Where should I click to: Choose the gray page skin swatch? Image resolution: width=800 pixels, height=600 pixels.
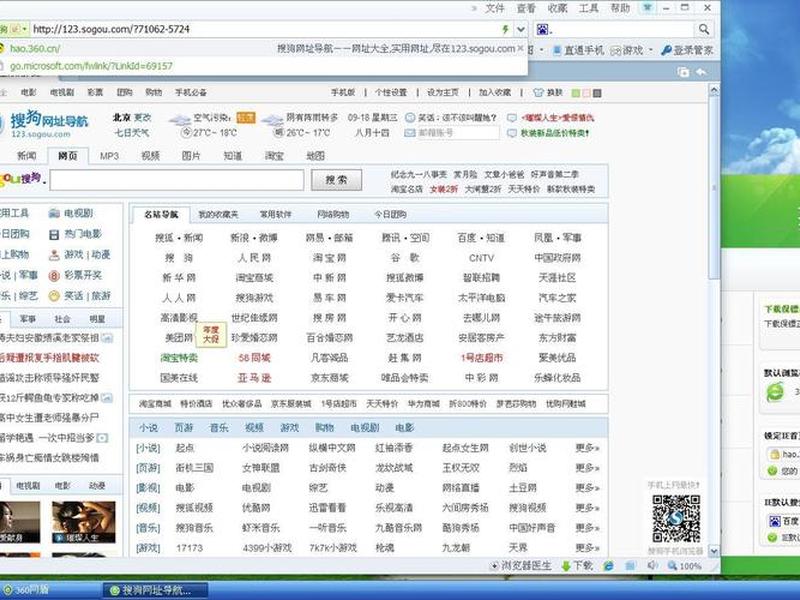pos(597,93)
